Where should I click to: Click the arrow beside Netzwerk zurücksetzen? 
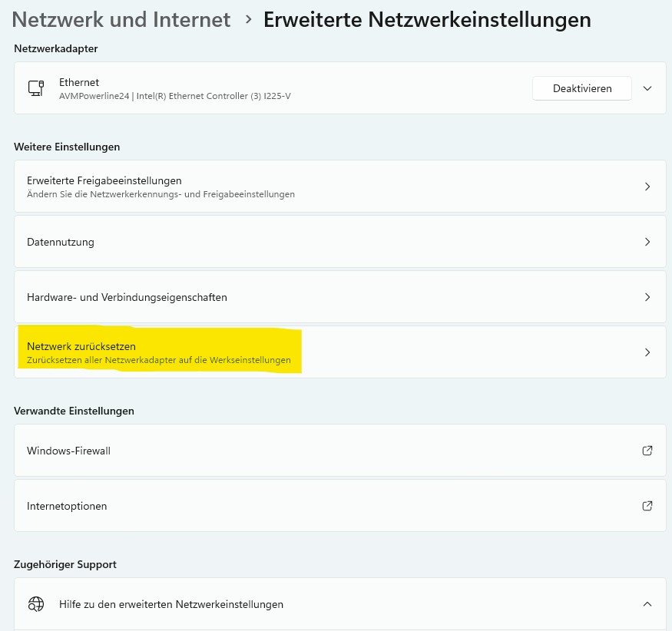647,352
